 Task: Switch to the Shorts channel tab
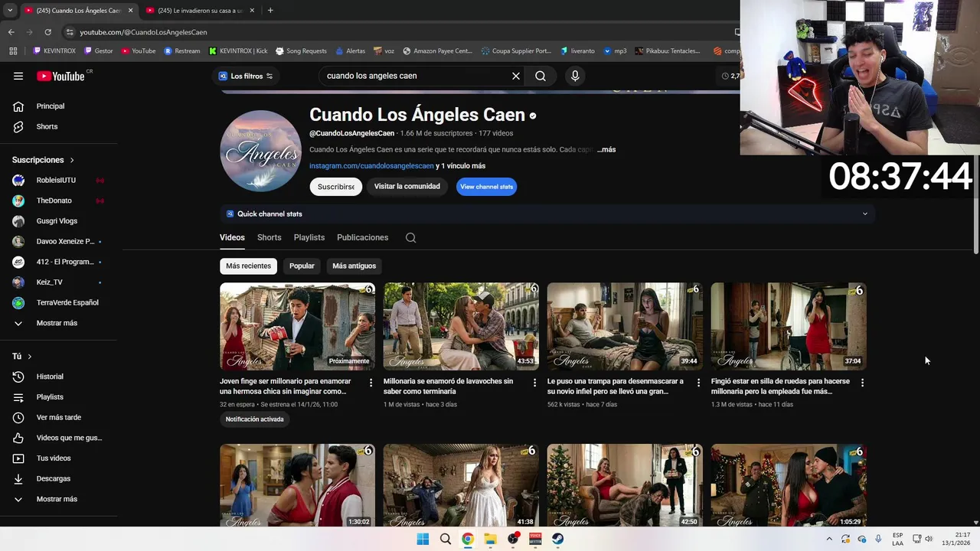(x=269, y=237)
